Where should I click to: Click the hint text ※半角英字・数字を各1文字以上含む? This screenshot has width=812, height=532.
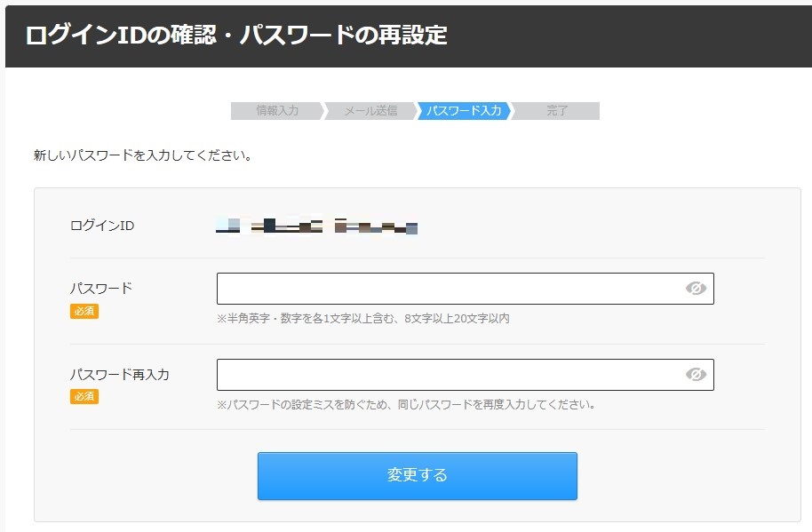coord(363,318)
